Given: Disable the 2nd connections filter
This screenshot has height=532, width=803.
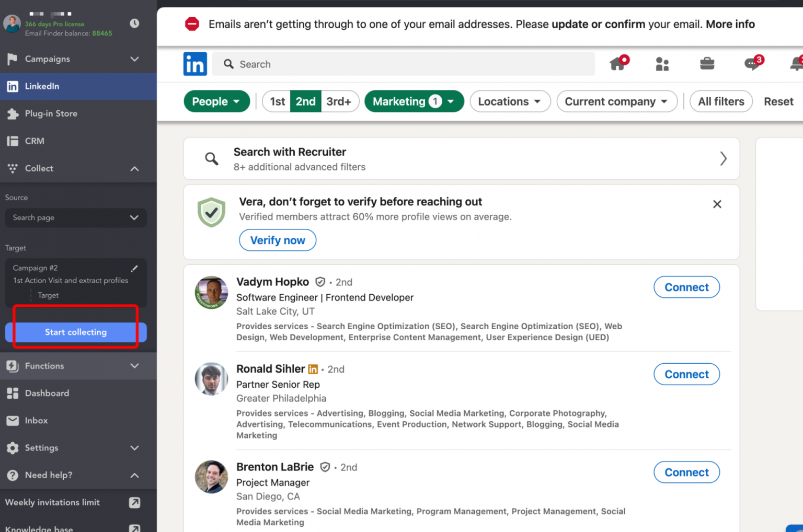Looking at the screenshot, I should click(305, 101).
